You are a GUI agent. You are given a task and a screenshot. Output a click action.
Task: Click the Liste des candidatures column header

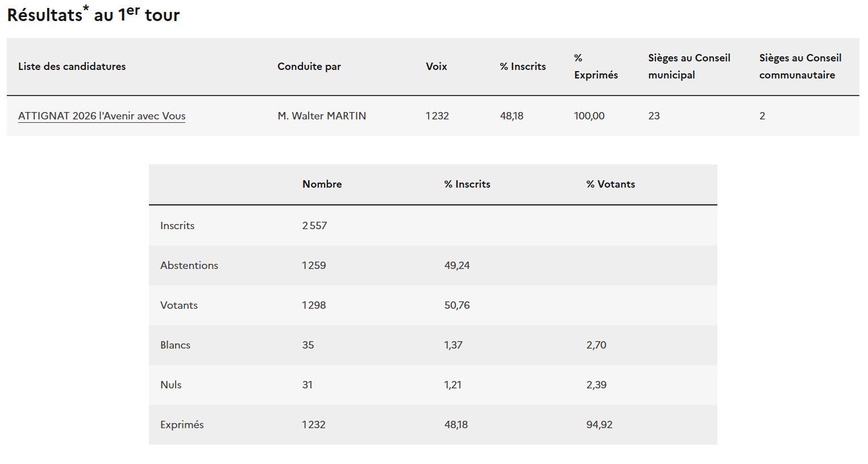tap(72, 67)
